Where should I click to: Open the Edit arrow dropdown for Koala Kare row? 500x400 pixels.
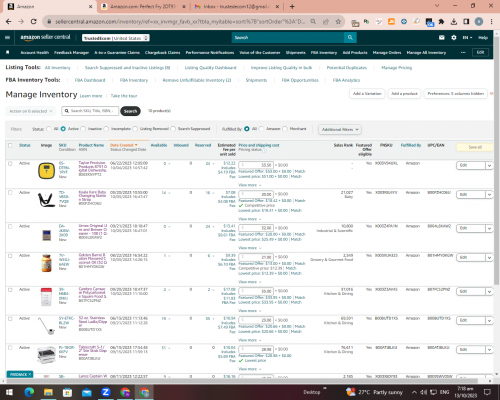[x=489, y=195]
